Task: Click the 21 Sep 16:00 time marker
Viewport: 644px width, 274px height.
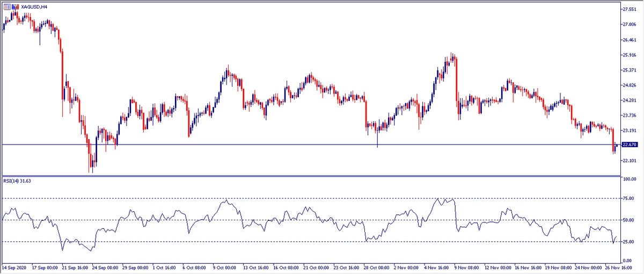Action: 76,267
